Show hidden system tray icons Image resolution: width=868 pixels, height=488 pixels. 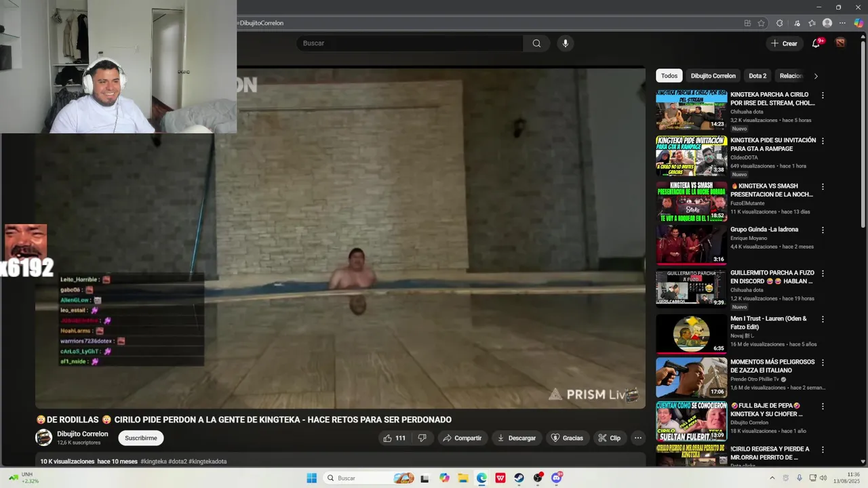coord(772,478)
